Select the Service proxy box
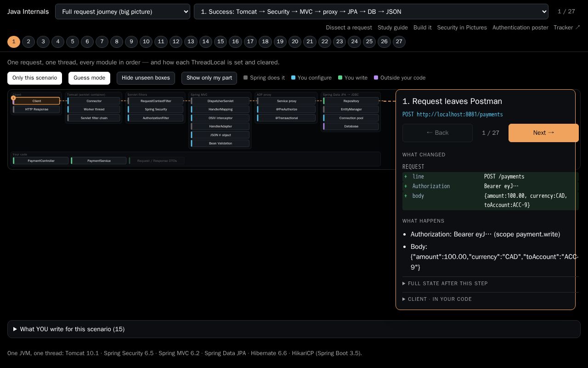This screenshot has height=368, width=588. pos(286,101)
